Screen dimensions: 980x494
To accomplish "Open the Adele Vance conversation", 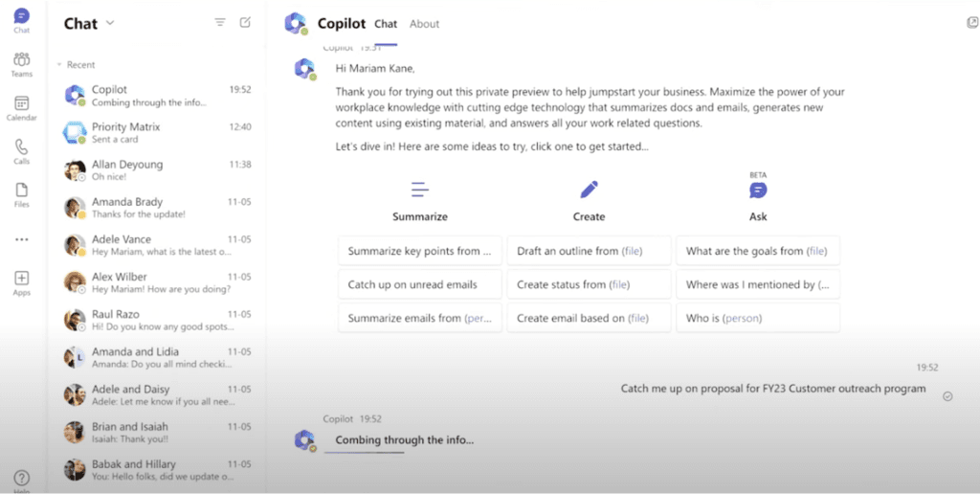I will pyautogui.click(x=158, y=245).
